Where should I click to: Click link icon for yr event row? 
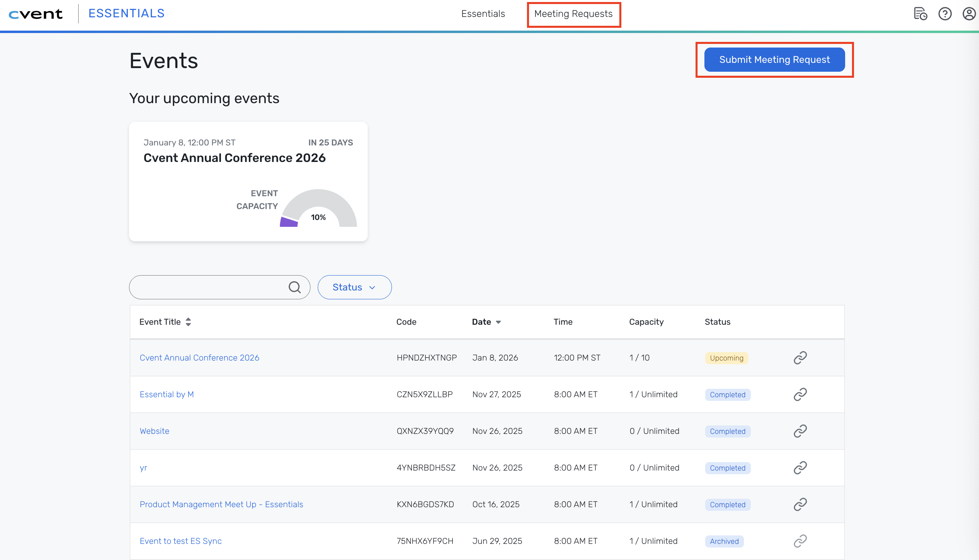(800, 468)
